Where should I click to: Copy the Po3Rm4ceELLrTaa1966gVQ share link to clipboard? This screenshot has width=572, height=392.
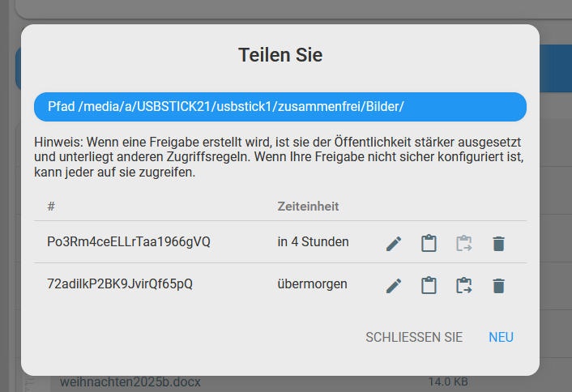point(429,243)
